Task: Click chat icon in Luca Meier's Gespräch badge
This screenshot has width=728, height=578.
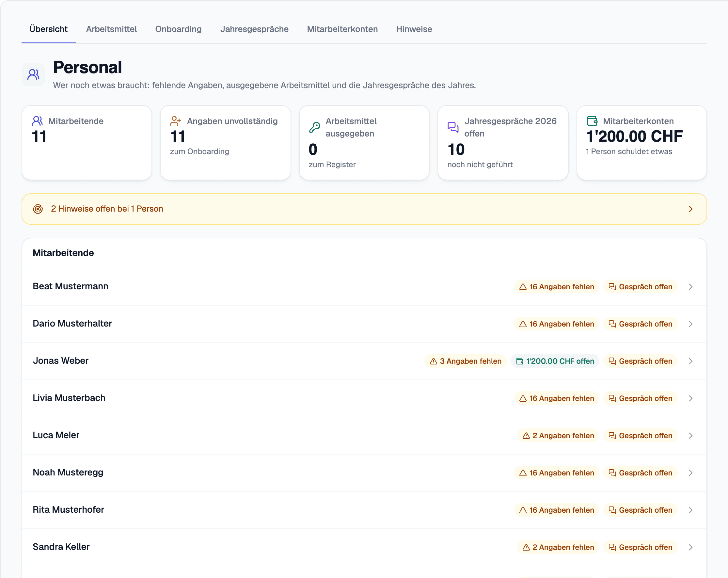Action: point(612,435)
